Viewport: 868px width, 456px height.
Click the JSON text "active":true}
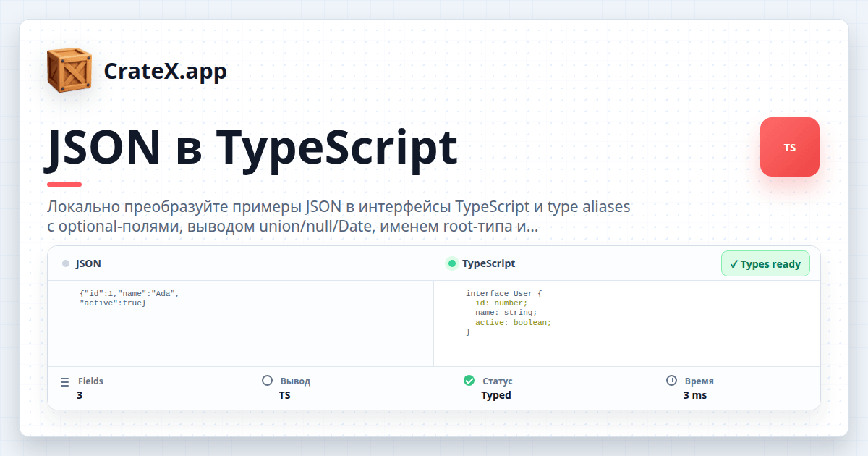point(114,303)
